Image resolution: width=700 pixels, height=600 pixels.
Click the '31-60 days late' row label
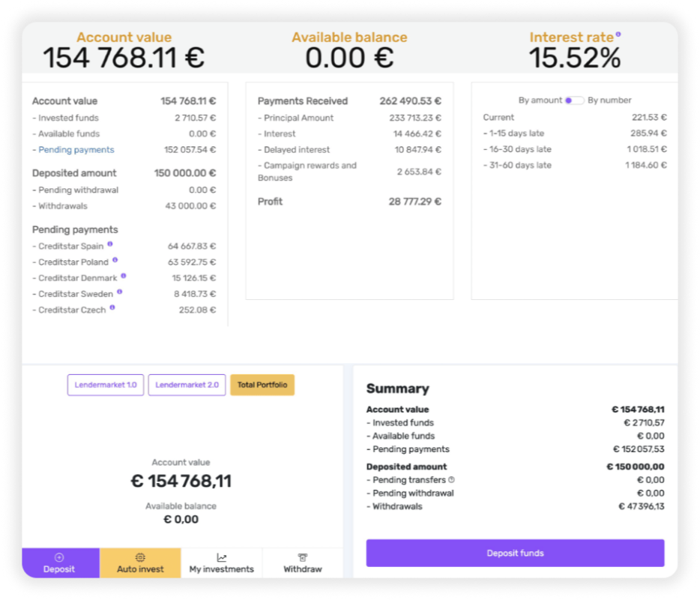[517, 165]
